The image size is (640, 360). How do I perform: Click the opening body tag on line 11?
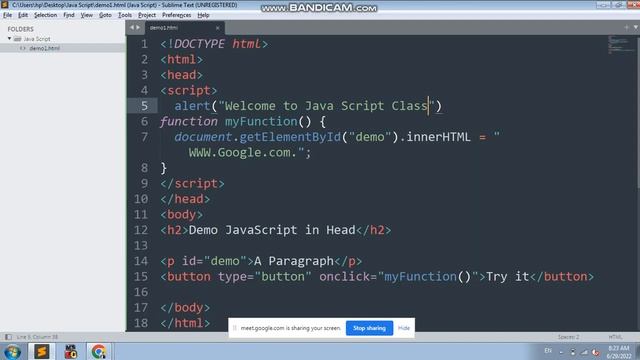tap(181, 214)
